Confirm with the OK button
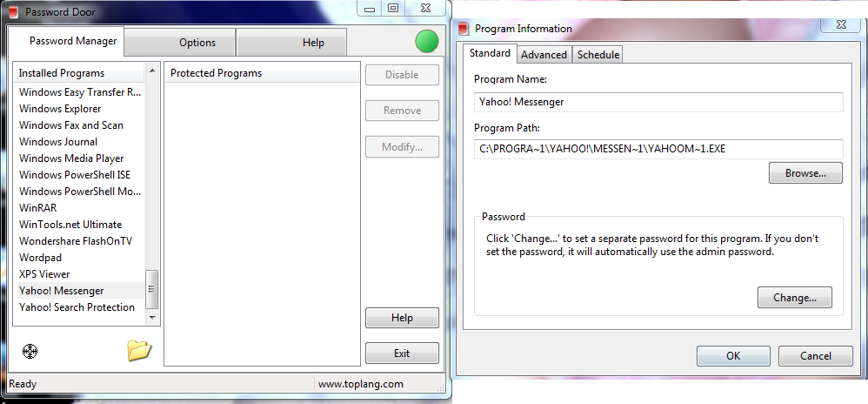Viewport: 868px width, 404px height. tap(733, 356)
